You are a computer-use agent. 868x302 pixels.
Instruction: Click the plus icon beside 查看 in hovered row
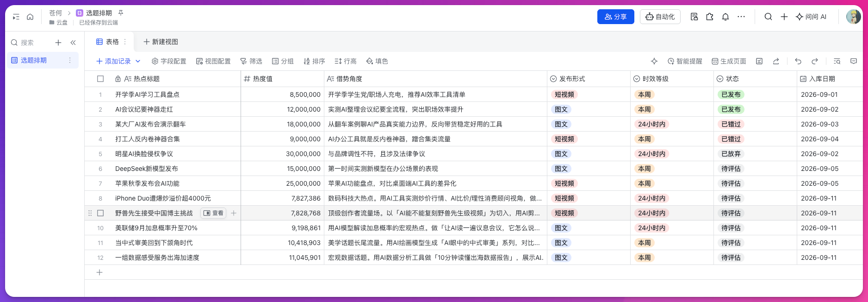click(234, 213)
